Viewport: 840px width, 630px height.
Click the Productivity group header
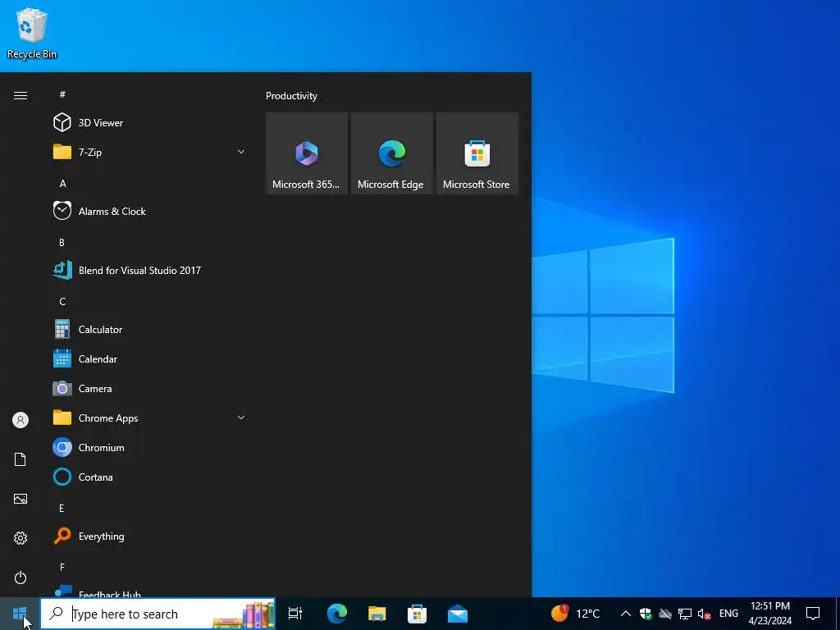[x=291, y=96]
